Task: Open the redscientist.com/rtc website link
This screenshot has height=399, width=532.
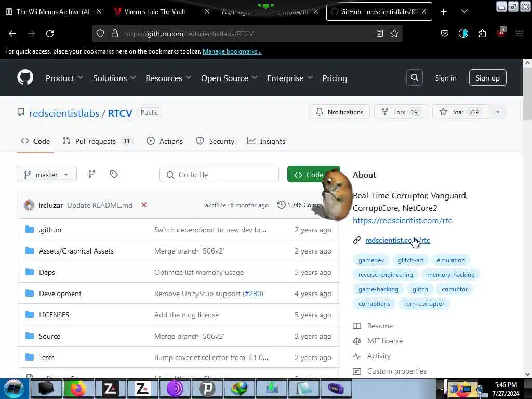Action: 397,240
